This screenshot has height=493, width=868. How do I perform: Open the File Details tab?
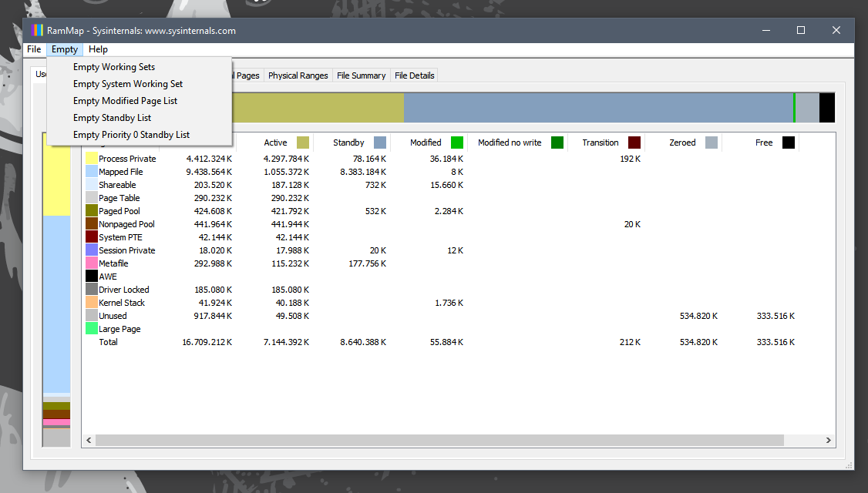click(414, 75)
